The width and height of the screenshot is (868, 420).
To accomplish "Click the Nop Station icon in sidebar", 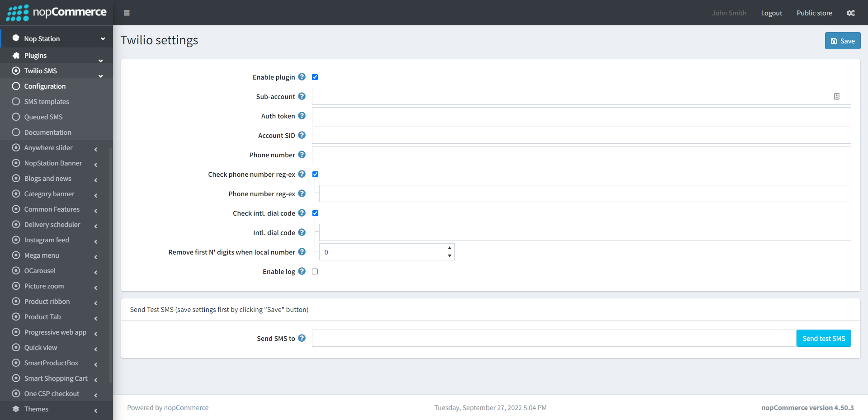I will (x=16, y=38).
